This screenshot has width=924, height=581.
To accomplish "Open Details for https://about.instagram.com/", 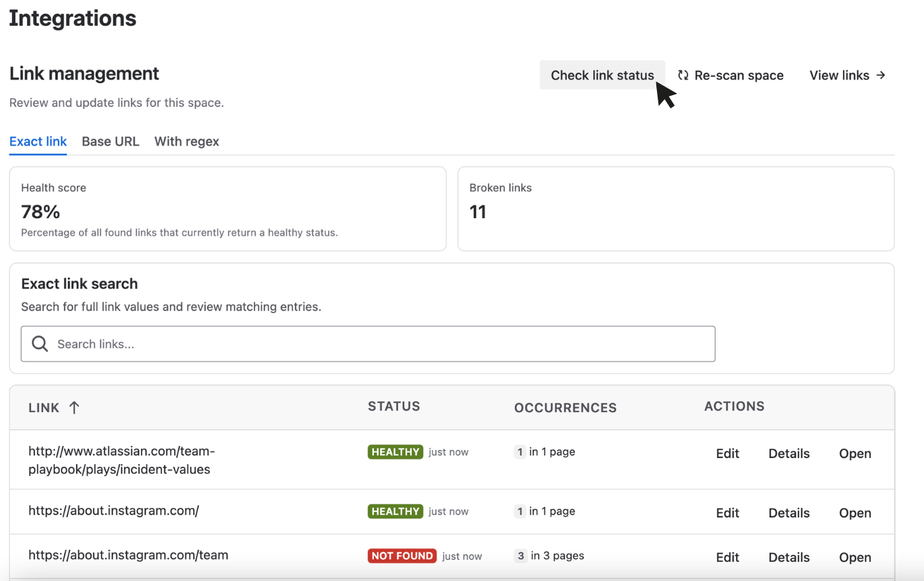I will [x=789, y=513].
